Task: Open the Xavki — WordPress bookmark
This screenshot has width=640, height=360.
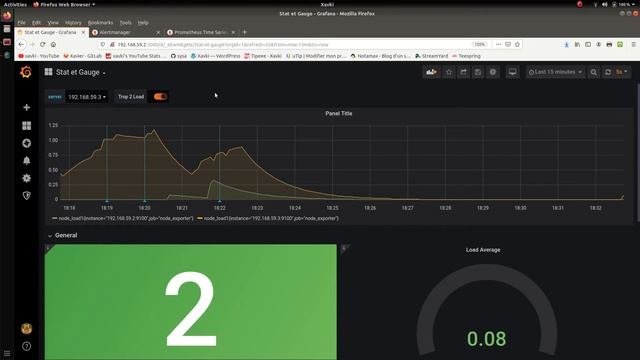Action: pyautogui.click(x=216, y=56)
